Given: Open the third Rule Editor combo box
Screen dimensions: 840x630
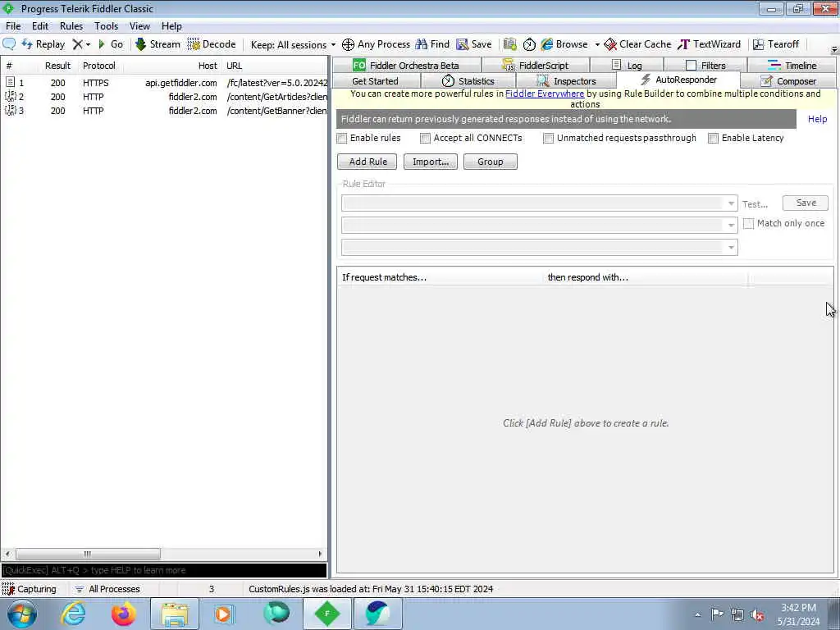Looking at the screenshot, I should click(x=540, y=247).
